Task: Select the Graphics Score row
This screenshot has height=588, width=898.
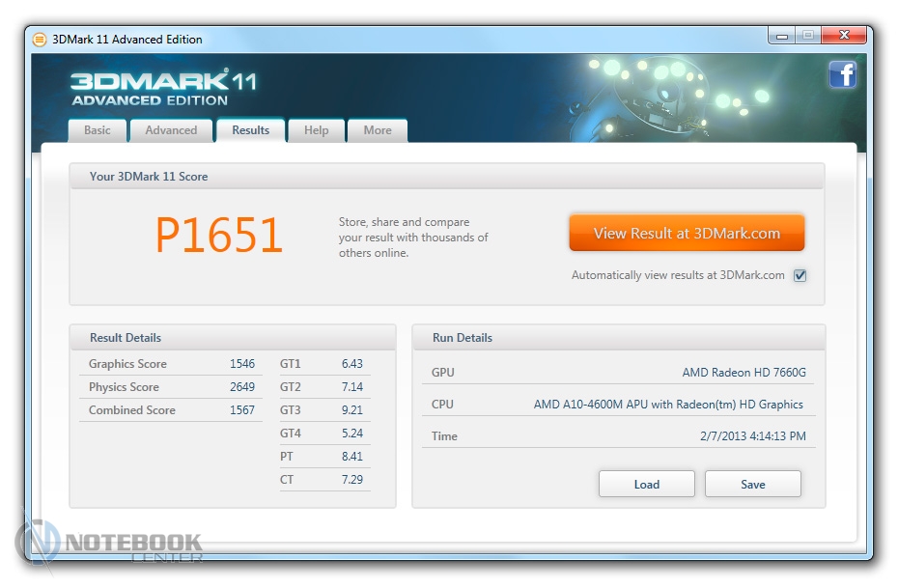Action: [171, 364]
